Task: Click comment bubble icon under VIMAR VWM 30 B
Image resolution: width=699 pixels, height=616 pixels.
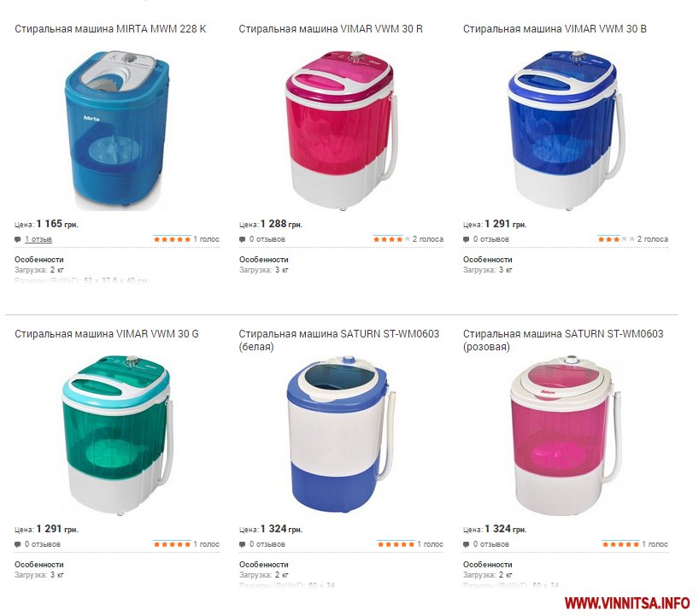Action: (466, 239)
